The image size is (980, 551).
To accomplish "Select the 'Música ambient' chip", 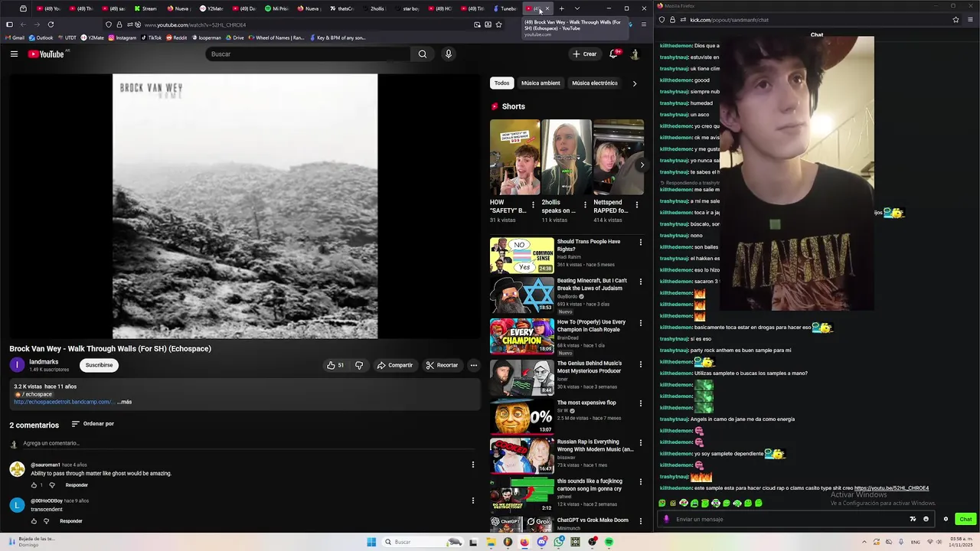I will click(x=541, y=83).
